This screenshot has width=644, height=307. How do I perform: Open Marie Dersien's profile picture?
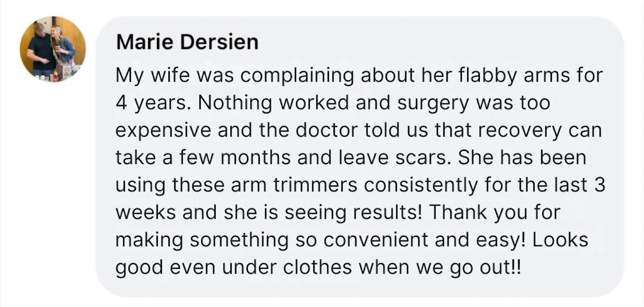click(x=52, y=49)
